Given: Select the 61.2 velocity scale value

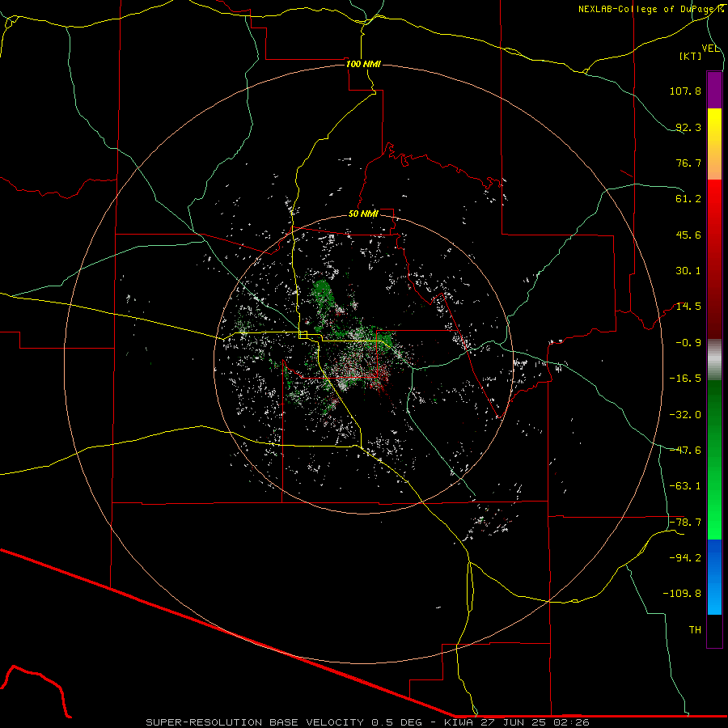Looking at the screenshot, I should tap(688, 199).
